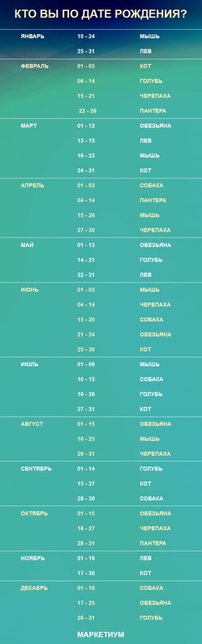This screenshot has height=644, width=202.
Task: Select the ИЮЛЬ month label
Action: coord(29,364)
